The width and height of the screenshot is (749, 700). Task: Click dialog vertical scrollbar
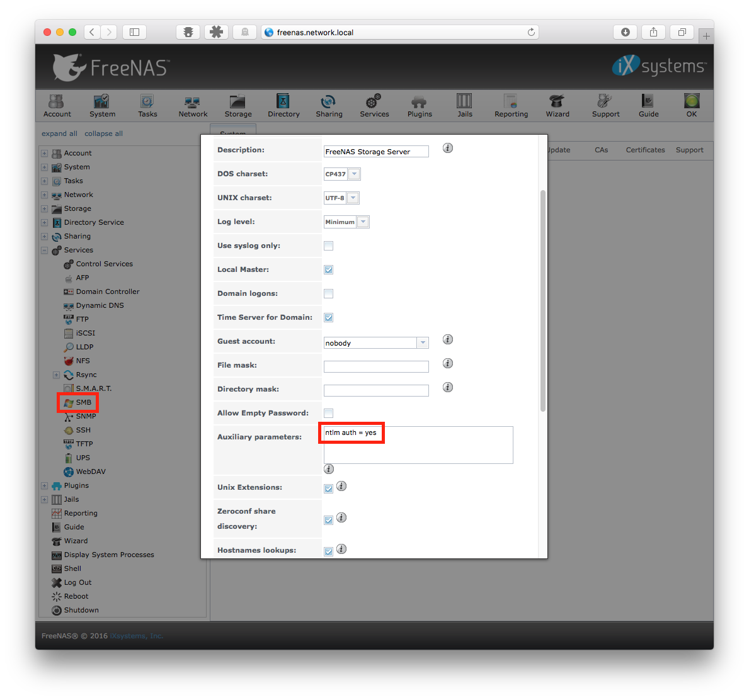click(x=542, y=301)
